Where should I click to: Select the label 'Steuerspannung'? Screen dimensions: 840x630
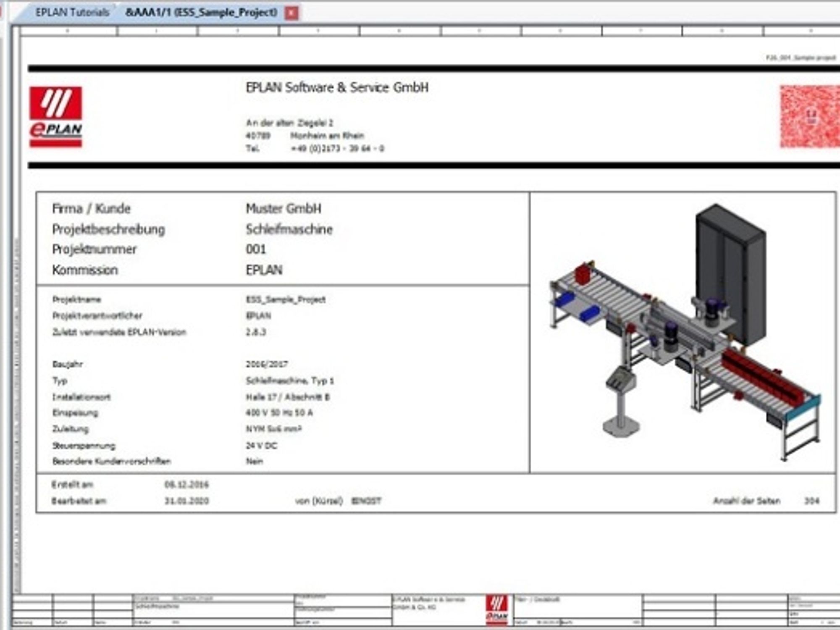pyautogui.click(x=84, y=446)
